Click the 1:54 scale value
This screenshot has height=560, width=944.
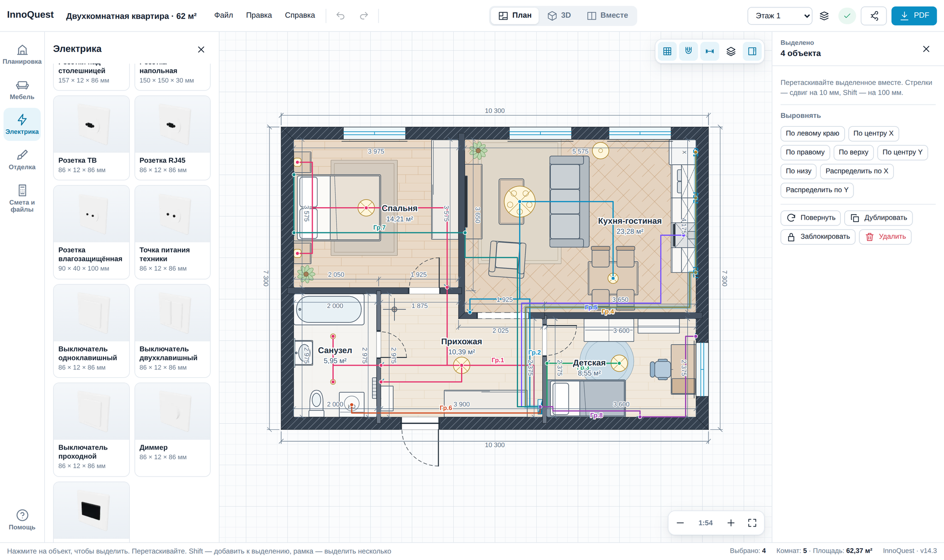[706, 523]
